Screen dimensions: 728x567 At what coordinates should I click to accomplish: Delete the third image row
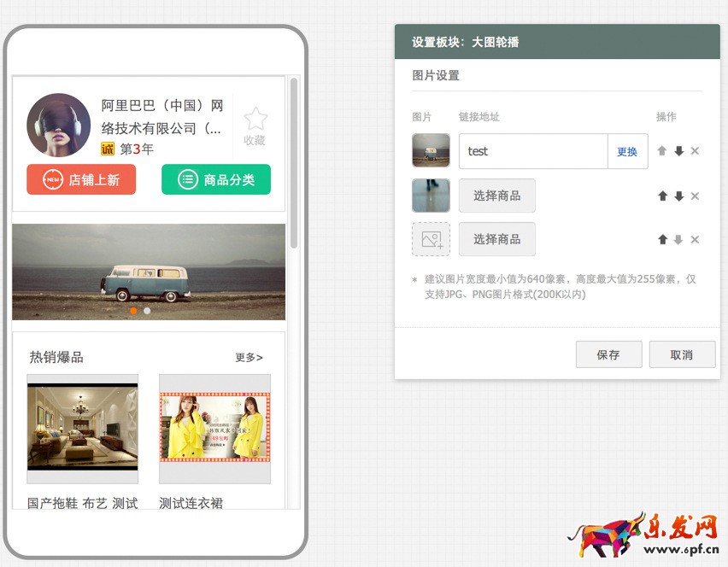tap(695, 239)
